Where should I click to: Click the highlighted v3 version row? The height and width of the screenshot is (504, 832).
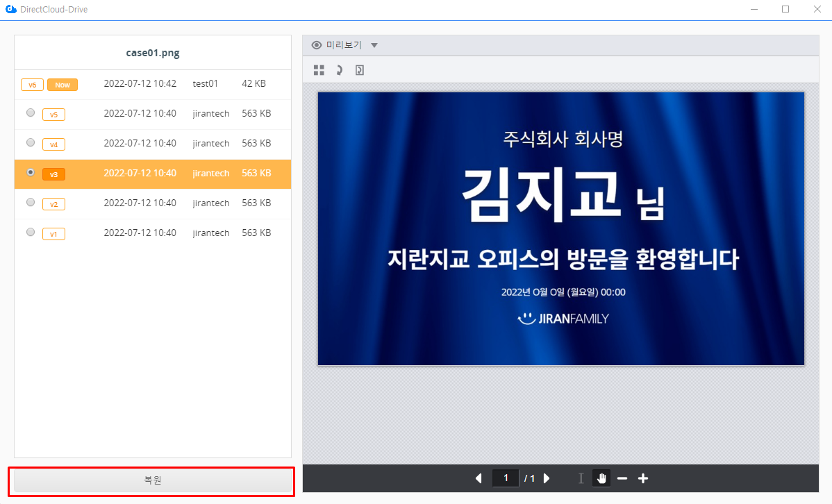coord(153,174)
